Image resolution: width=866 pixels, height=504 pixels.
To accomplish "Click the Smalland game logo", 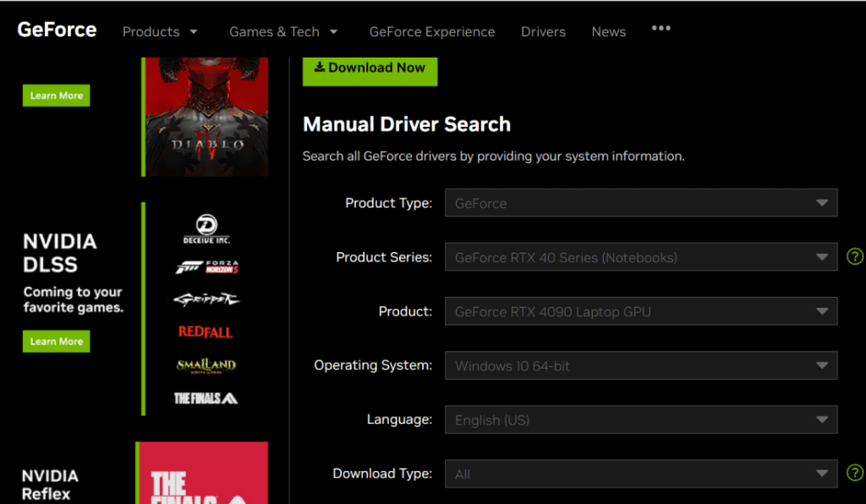I will [x=206, y=365].
